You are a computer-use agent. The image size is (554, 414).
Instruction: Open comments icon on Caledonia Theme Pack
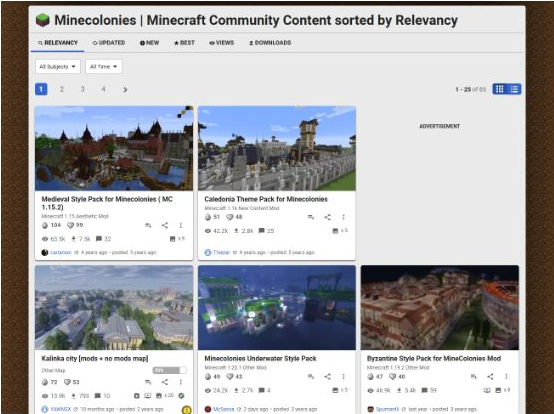[x=261, y=231]
